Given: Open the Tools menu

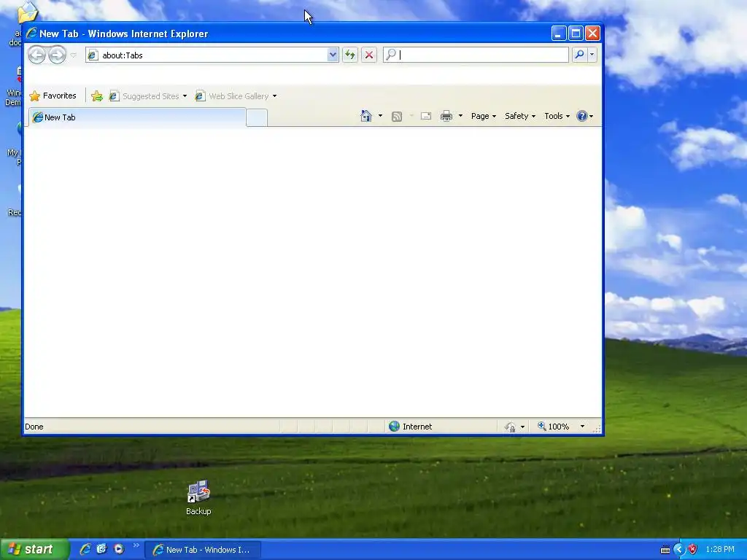Looking at the screenshot, I should point(557,116).
